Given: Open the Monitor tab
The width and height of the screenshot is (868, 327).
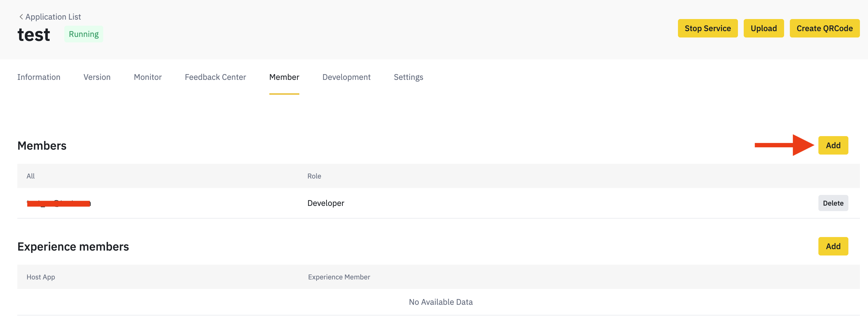Looking at the screenshot, I should click(x=148, y=77).
